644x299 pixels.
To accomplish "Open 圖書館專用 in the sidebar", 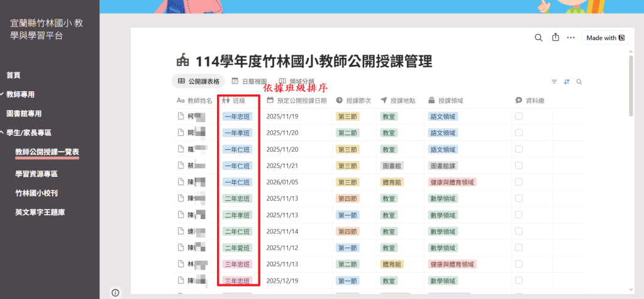I will [x=24, y=113].
